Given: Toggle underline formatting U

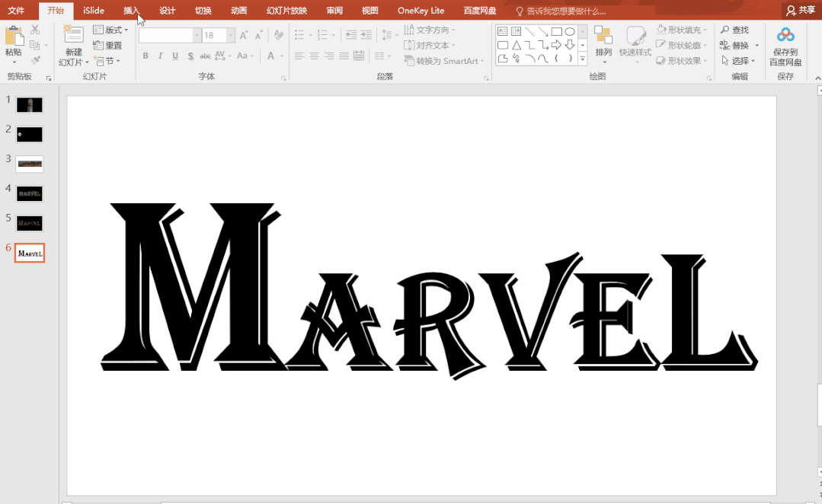Looking at the screenshot, I should (175, 56).
